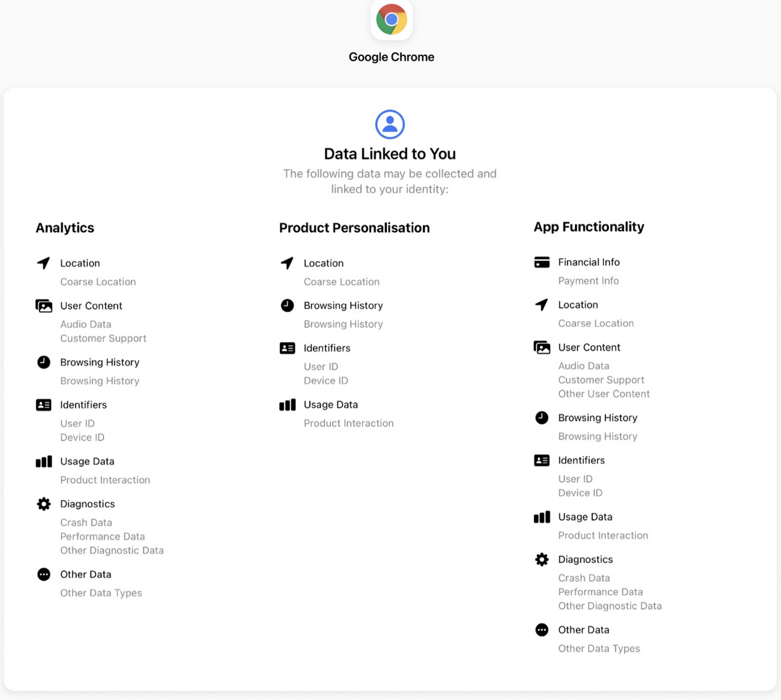Click the Location arrow icon under App Functionality

542,305
